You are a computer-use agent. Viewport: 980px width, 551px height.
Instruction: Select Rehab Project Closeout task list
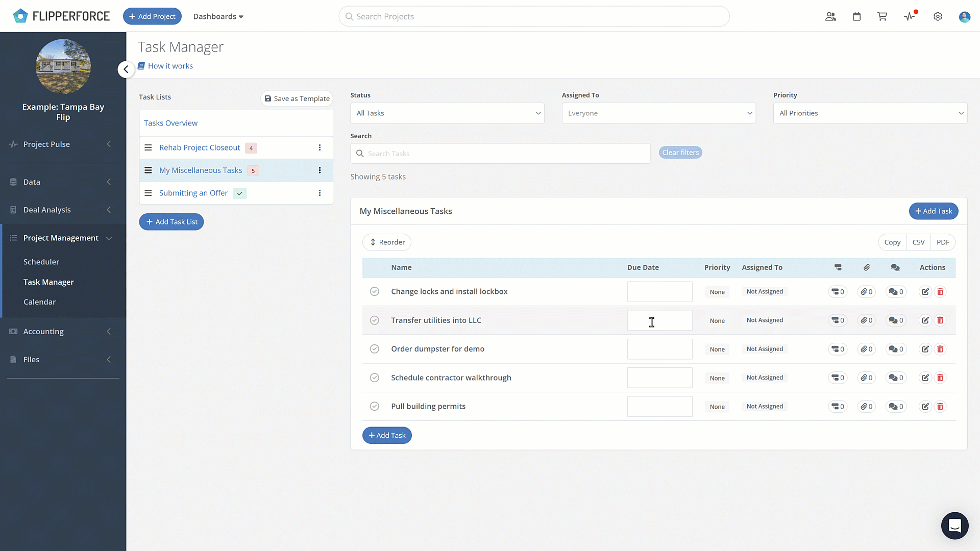pos(200,147)
